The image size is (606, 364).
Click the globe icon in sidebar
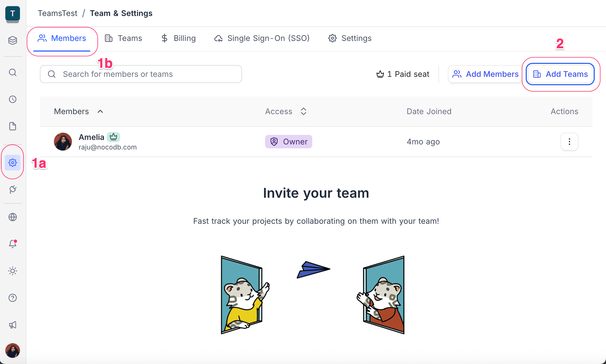tap(13, 217)
